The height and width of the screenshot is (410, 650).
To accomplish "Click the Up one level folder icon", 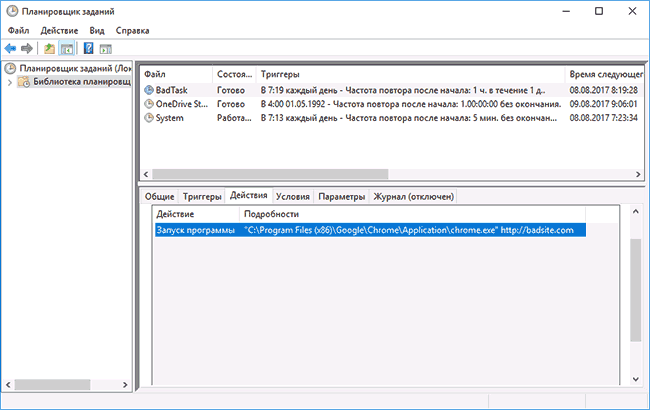I will [x=49, y=48].
